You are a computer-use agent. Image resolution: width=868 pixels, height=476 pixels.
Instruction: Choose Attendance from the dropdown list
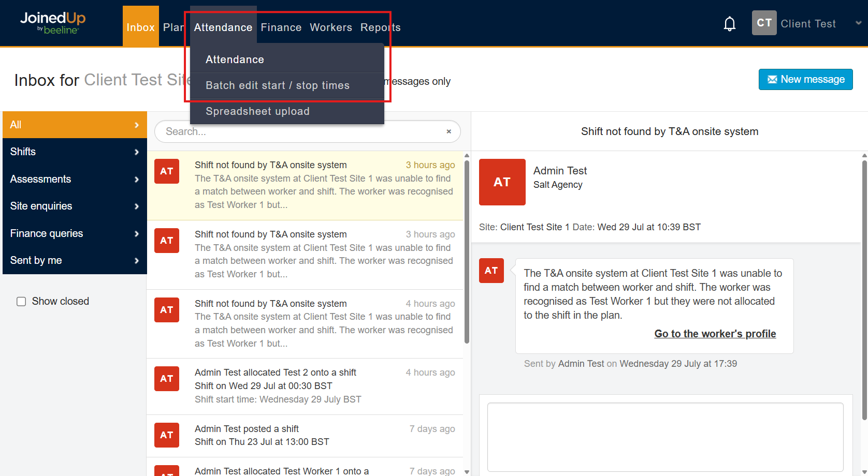click(287, 59)
